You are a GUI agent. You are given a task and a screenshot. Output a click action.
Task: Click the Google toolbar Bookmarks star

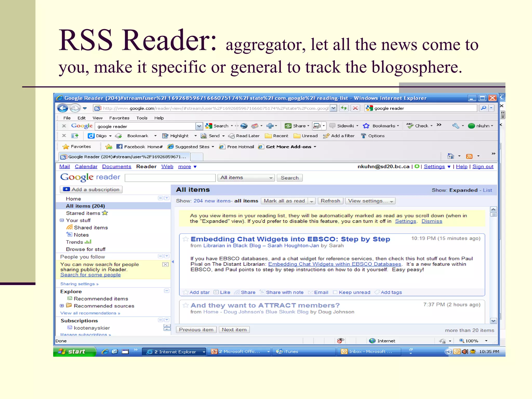tap(366, 126)
